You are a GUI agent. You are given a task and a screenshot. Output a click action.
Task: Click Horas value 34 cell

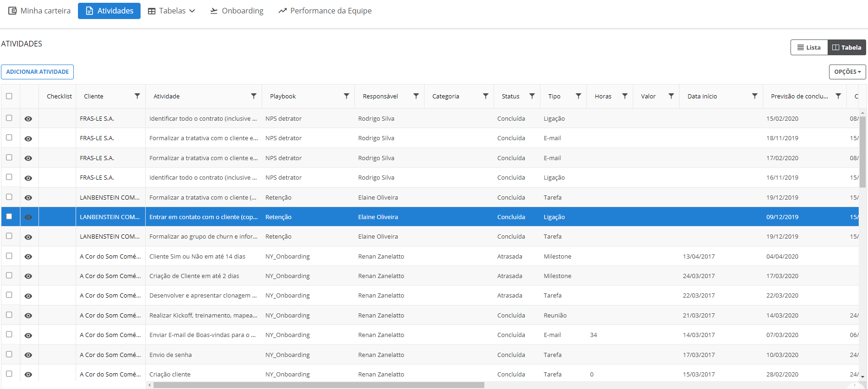(610, 335)
